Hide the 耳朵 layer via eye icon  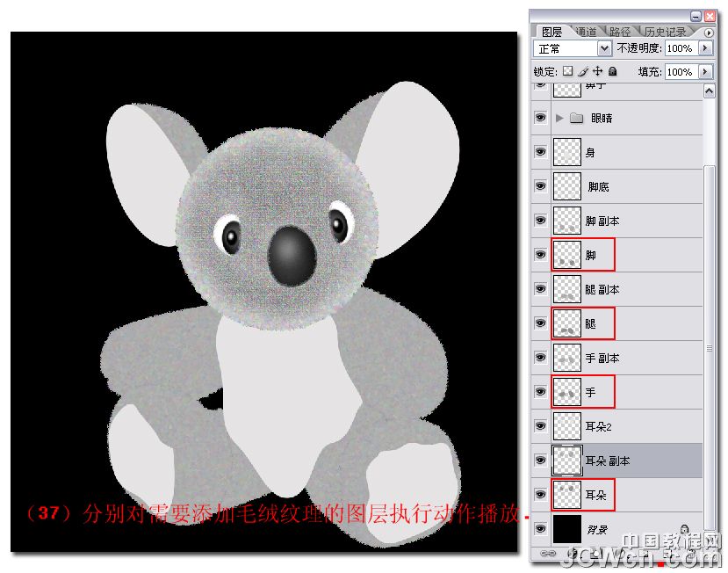point(540,495)
